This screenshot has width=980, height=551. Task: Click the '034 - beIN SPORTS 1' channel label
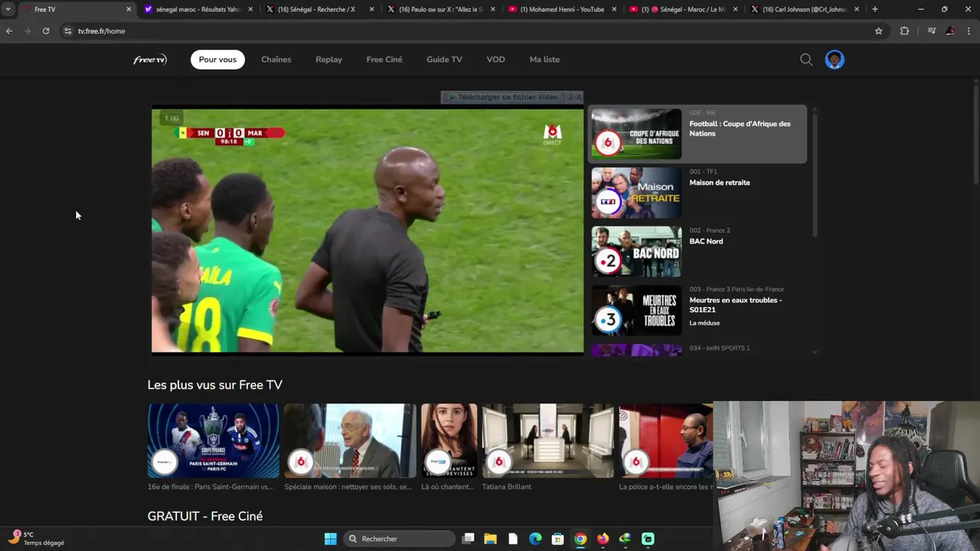[719, 348]
